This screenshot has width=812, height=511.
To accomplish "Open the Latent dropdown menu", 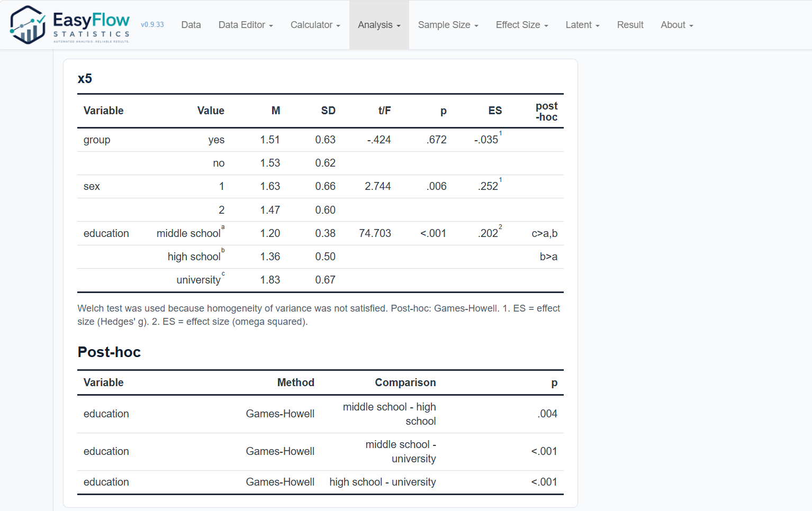I will tap(582, 25).
